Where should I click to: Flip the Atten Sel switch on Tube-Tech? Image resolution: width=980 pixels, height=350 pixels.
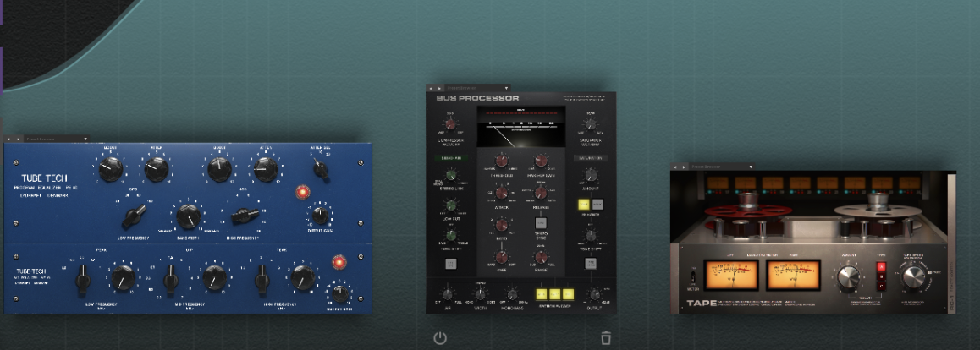click(x=322, y=168)
